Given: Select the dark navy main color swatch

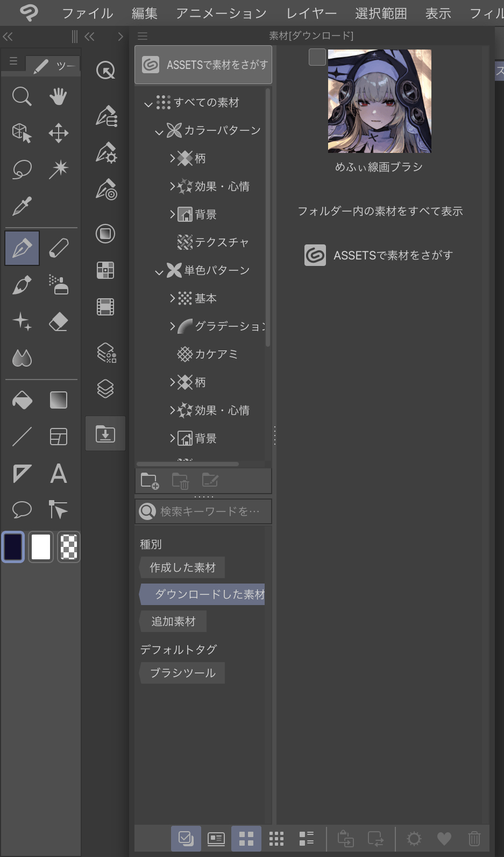Looking at the screenshot, I should point(13,547).
